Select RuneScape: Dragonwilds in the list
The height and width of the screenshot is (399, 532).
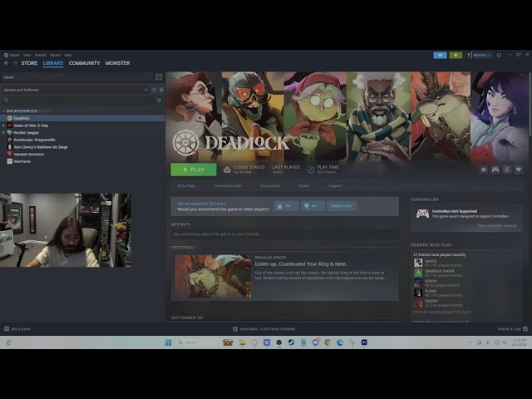click(82, 140)
